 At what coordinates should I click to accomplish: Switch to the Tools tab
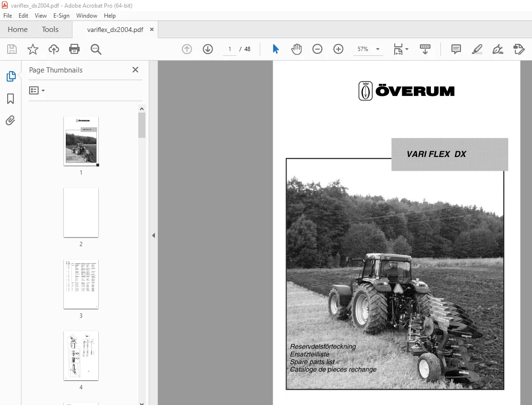coord(50,30)
